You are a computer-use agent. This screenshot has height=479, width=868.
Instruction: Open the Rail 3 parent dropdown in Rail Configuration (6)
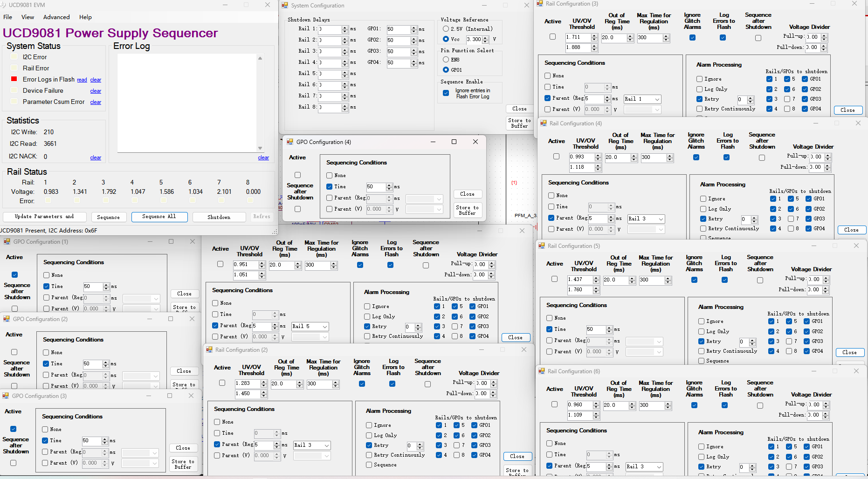coord(645,467)
